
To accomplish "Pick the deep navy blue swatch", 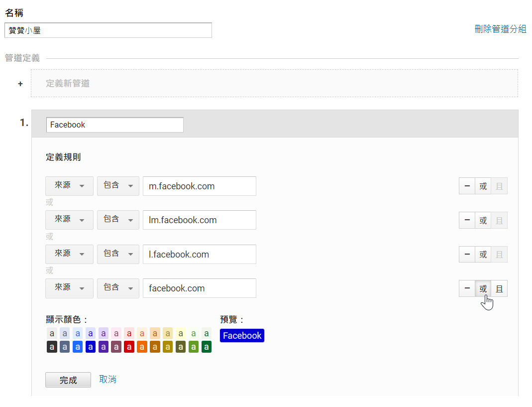I will 91,347.
